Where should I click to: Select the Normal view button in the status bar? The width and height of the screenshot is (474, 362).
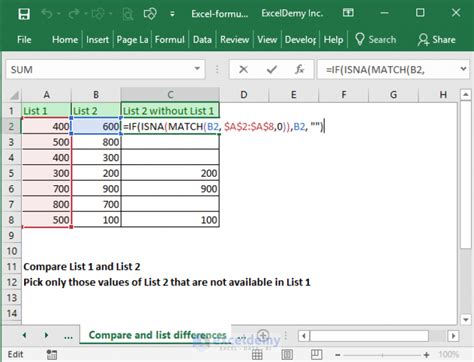(257, 355)
